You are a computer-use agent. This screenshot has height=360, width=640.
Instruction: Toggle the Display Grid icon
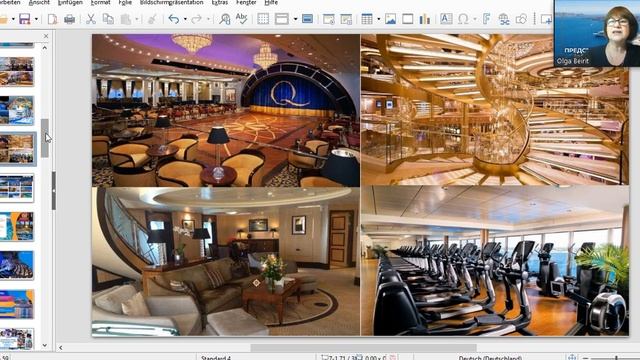263,19
